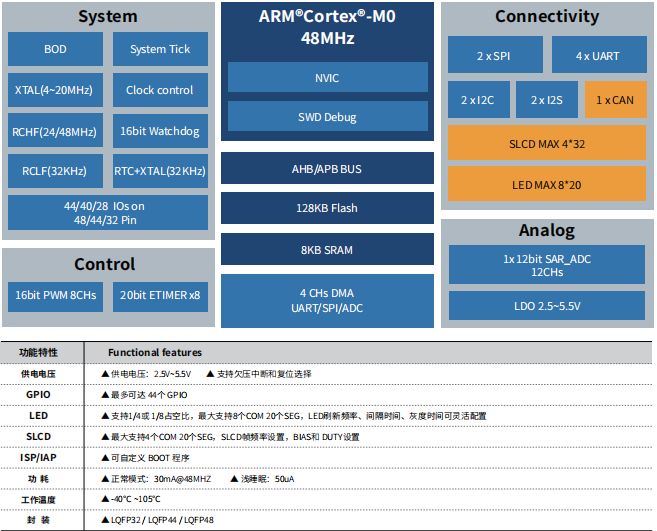
Task: Click the SLCD MAX 4*32 block
Action: pyautogui.click(x=547, y=142)
